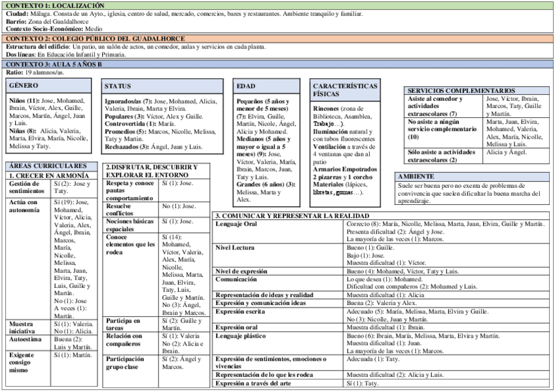Click the STATUS box heading
This screenshot has width=555, height=392.
(118, 86)
